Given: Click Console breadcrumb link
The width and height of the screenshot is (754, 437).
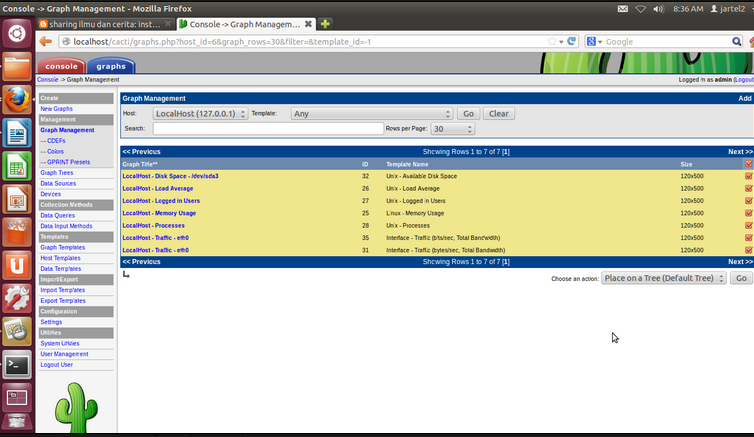Looking at the screenshot, I should [x=48, y=80].
